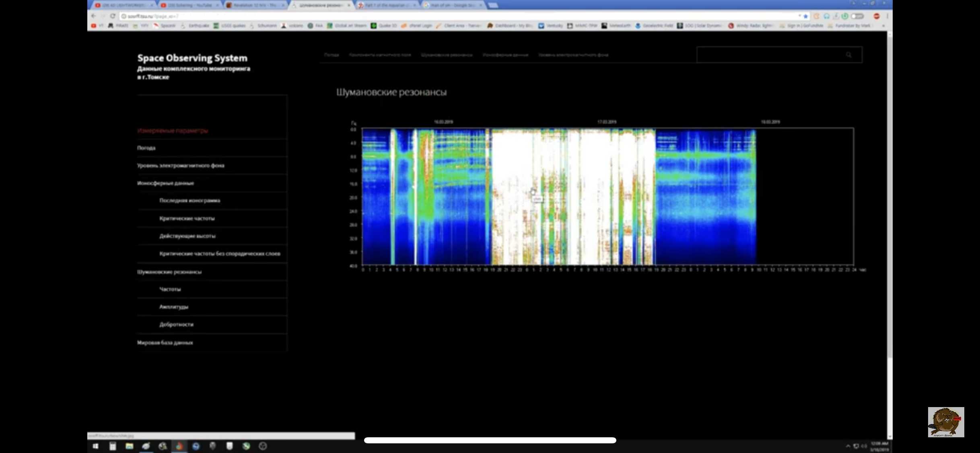
Task: Select Ионосферные данные in the sidebar
Action: pos(165,183)
